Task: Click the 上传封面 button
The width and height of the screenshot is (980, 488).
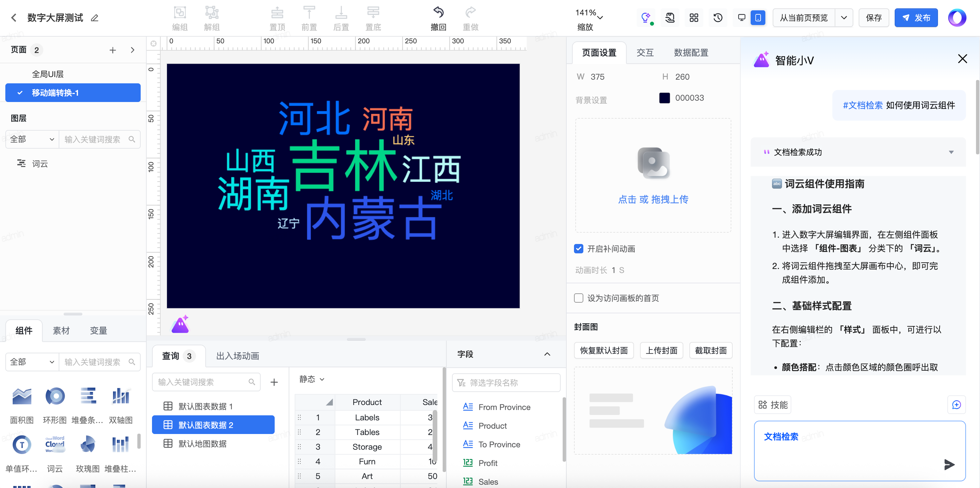Action: 661,350
